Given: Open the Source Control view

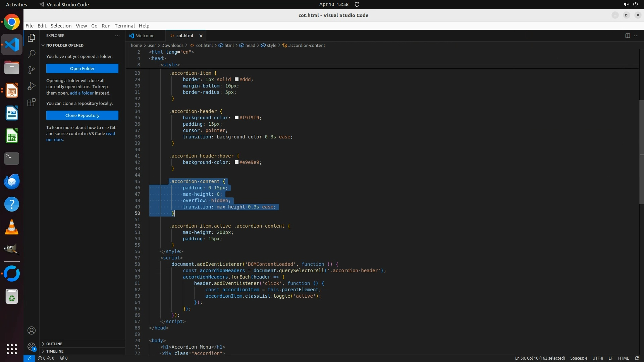Looking at the screenshot, I should 32,70.
